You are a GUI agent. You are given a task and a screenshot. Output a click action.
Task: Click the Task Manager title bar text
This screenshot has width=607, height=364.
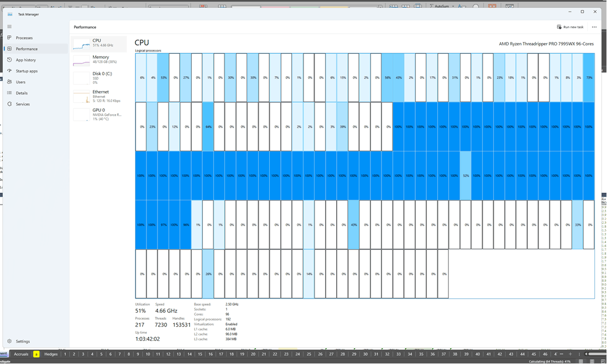(28, 14)
